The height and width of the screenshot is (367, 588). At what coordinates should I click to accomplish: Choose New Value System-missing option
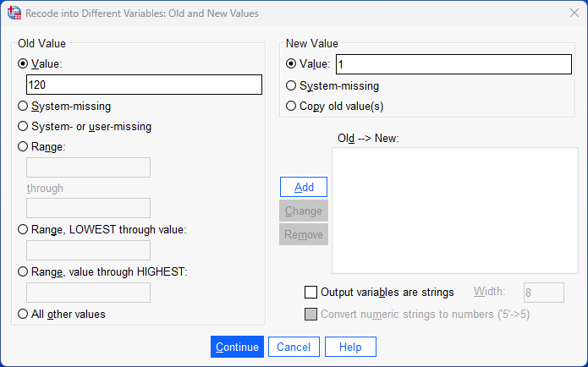(292, 85)
